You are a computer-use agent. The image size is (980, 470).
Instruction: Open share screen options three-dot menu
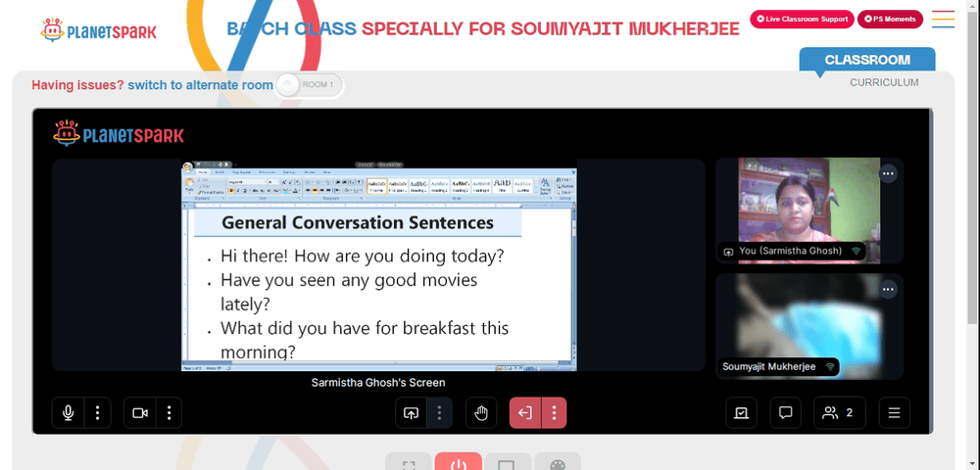pyautogui.click(x=439, y=412)
